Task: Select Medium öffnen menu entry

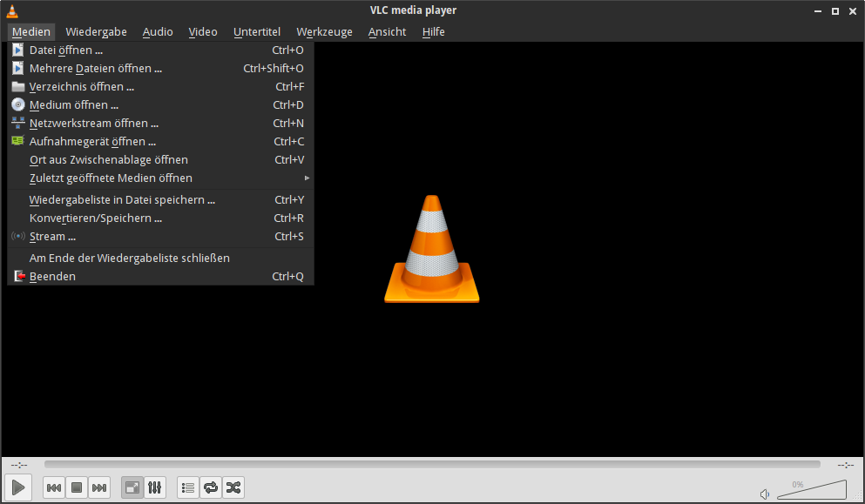Action: 160,104
